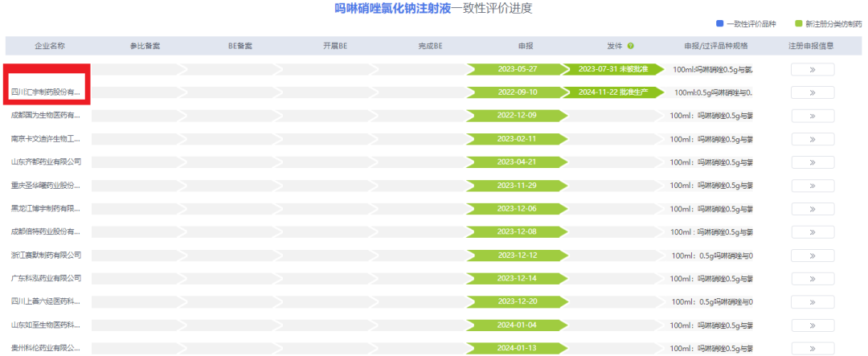Click the 吗啉硝唑氯化钠注射液 title link
This screenshot has height=356, width=868.
click(x=394, y=8)
